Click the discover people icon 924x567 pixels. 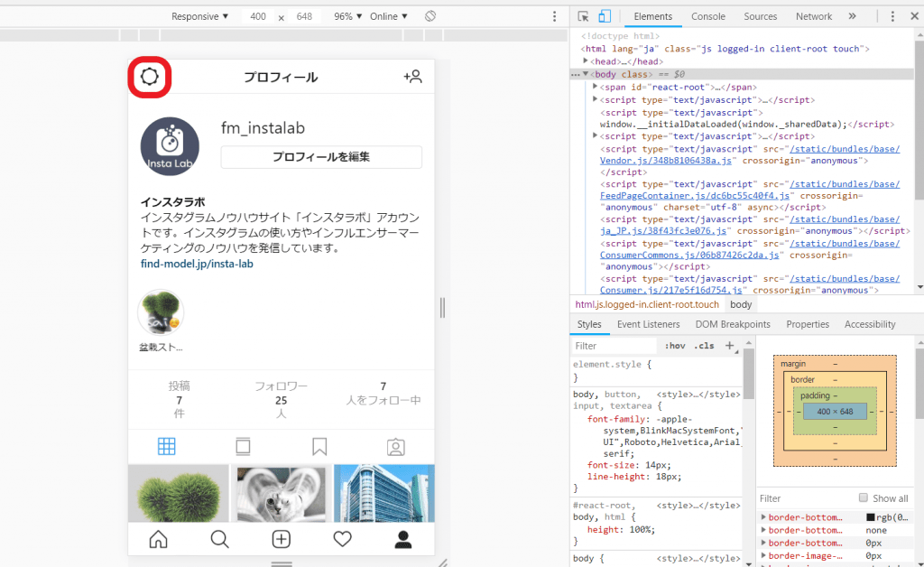pyautogui.click(x=412, y=77)
